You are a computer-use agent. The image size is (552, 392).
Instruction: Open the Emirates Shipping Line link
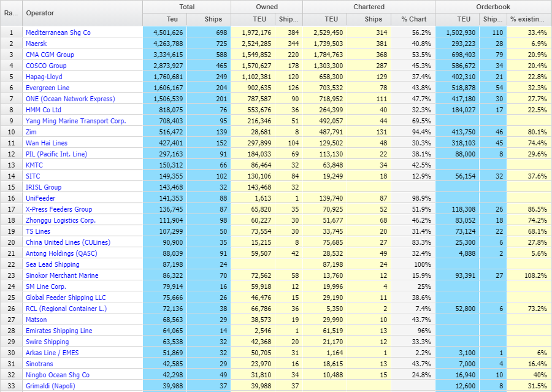pos(59,331)
